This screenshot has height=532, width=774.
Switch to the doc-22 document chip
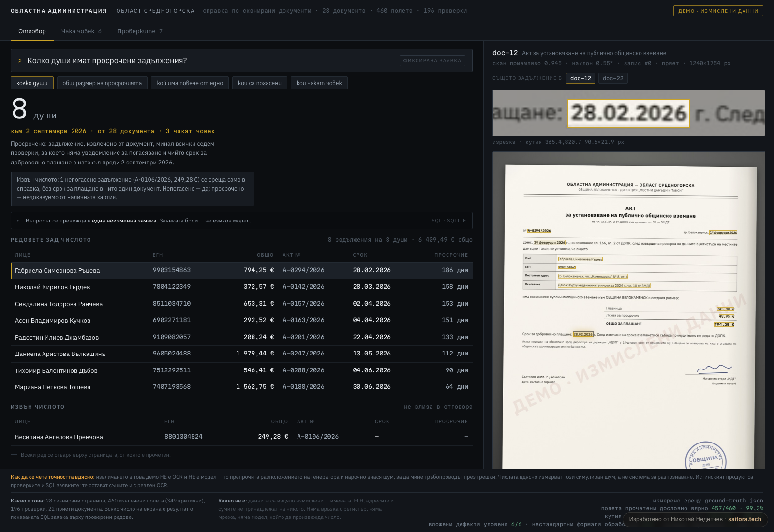[x=613, y=78]
